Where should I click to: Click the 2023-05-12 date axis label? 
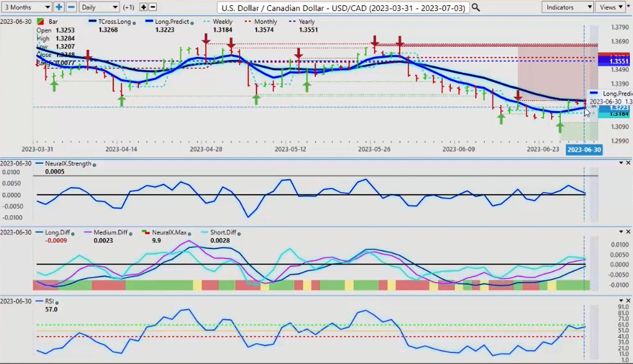(290, 149)
